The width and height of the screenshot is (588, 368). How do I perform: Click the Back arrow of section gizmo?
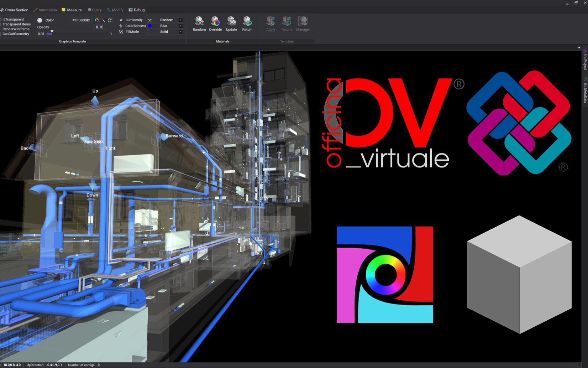[36, 147]
